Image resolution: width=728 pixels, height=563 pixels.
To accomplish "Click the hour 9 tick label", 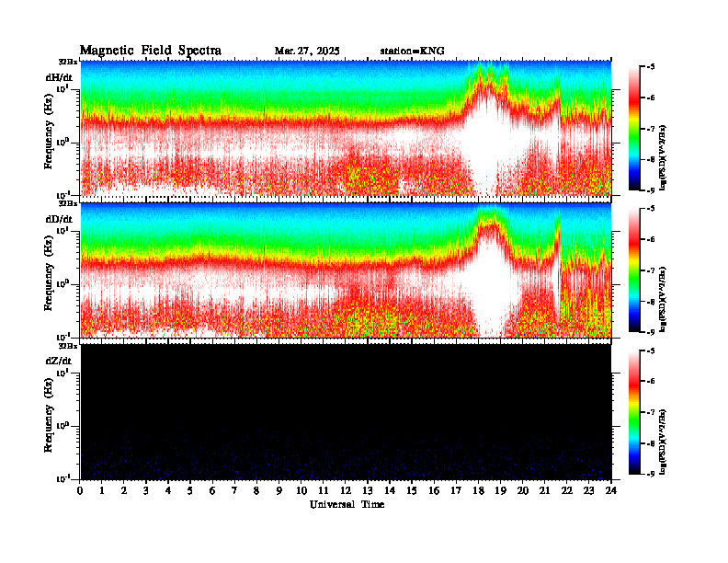I will [279, 490].
